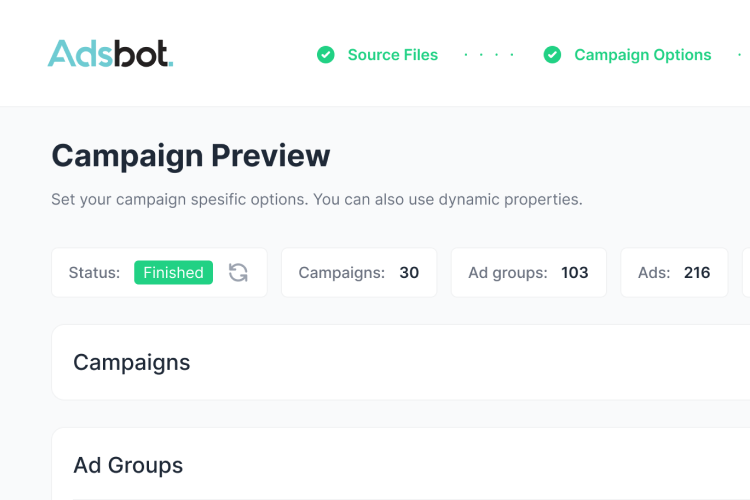
Task: Click the number 30 in Campaigns
Action: 409,273
